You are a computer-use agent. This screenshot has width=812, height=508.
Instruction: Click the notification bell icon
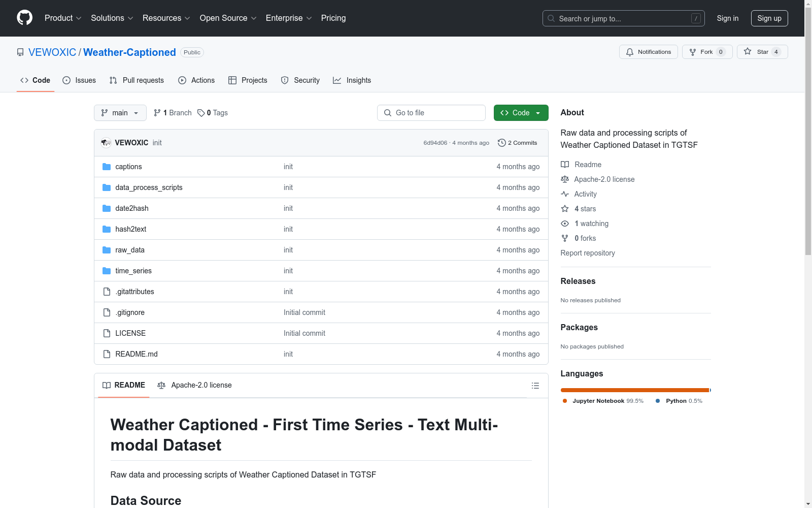click(630, 52)
